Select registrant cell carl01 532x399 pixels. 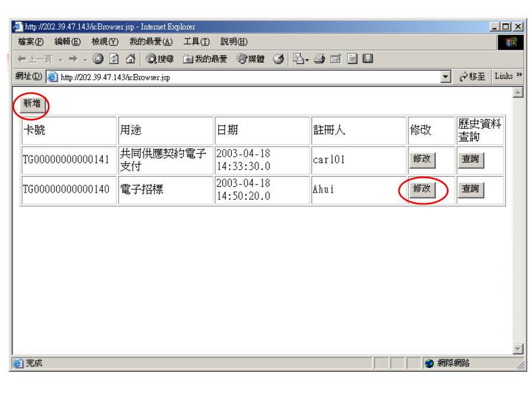359,160
